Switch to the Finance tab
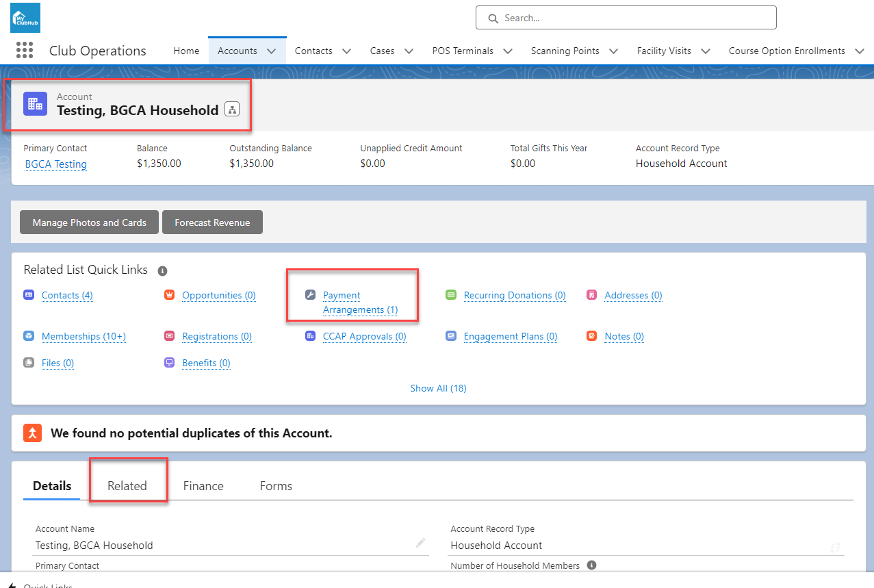 203,486
